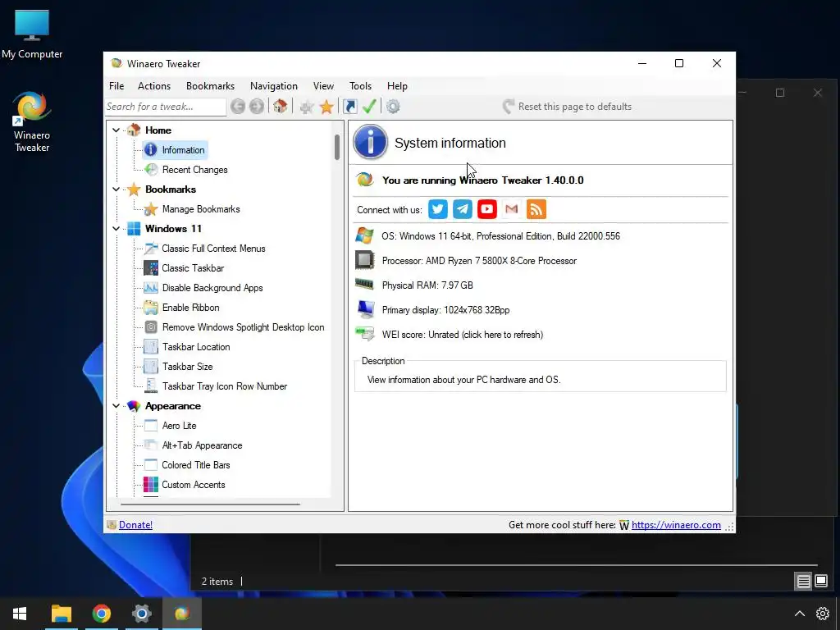
Task: Click the WEI score icon
Action: pyautogui.click(x=365, y=334)
